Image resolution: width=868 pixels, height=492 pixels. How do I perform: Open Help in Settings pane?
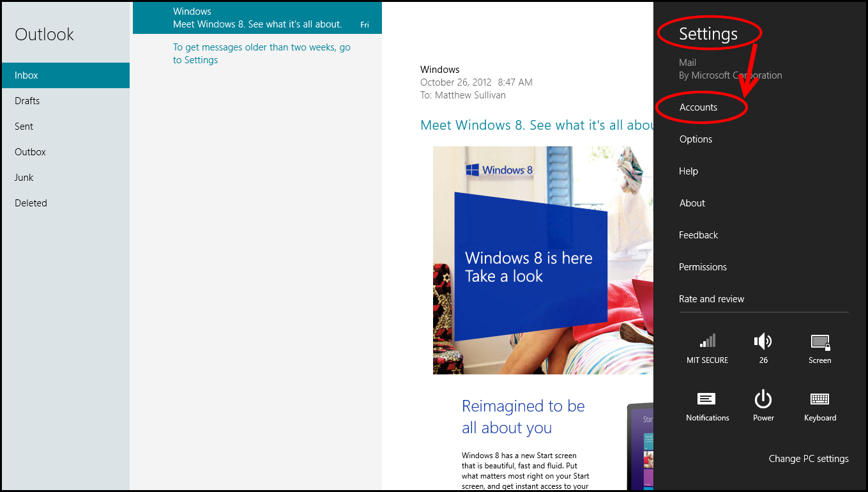click(689, 171)
